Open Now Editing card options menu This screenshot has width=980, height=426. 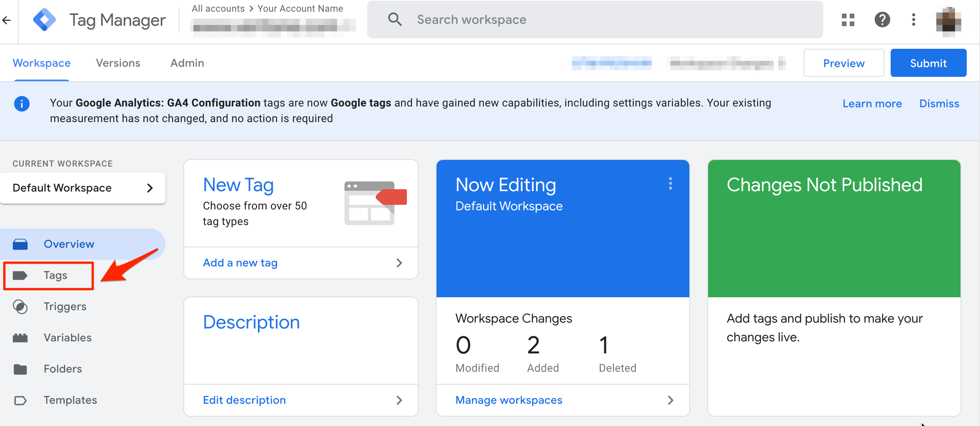pos(670,183)
